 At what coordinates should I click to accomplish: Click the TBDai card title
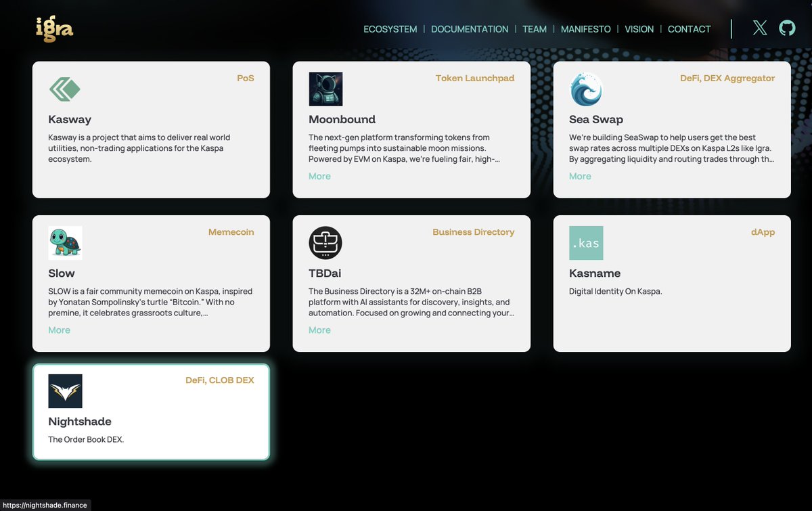click(325, 273)
